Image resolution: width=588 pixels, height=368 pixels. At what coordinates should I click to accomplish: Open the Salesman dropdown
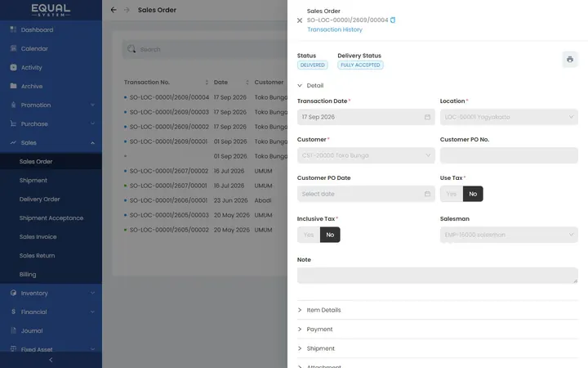(x=509, y=235)
